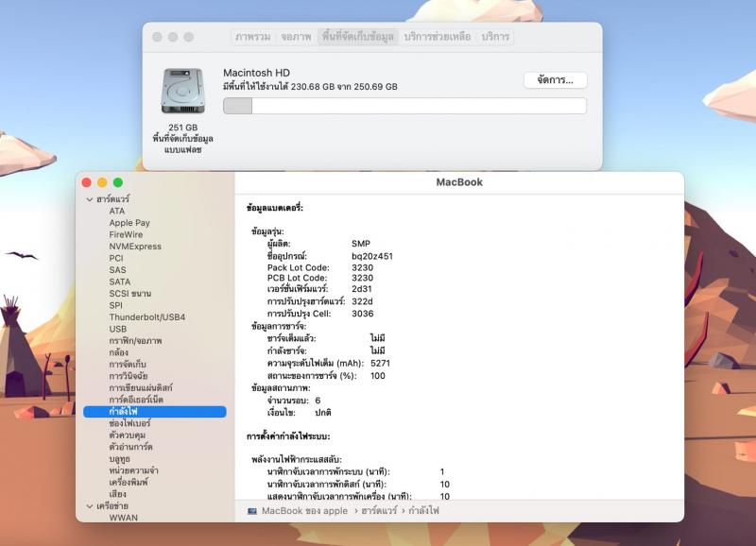Select SCSI ขนาน in the sidebar

[129, 294]
